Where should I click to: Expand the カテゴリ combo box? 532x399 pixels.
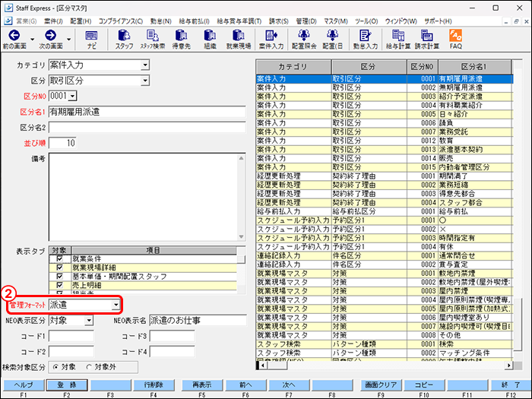[x=145, y=65]
